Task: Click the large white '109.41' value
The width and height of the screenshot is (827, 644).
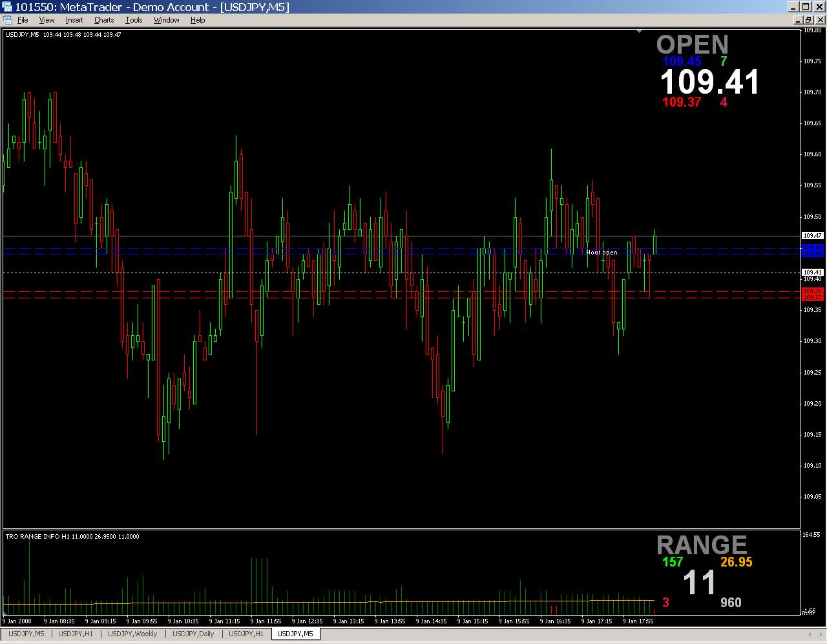Action: tap(710, 83)
